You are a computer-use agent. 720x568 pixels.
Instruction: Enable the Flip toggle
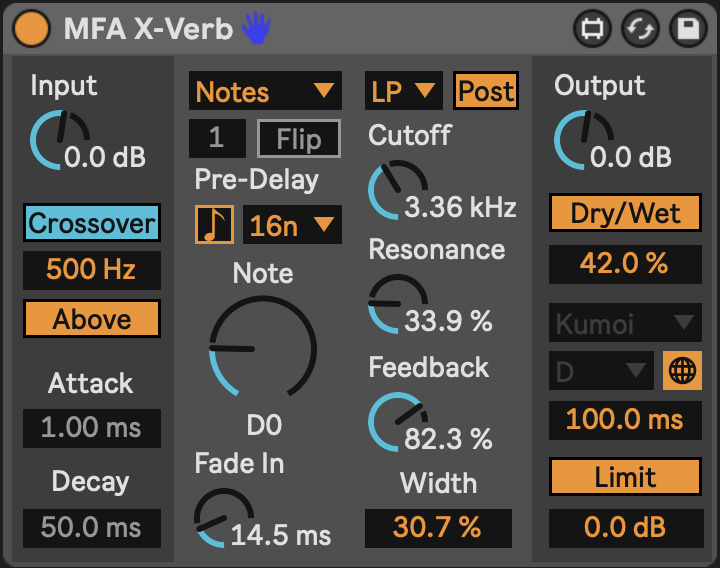coord(299,139)
